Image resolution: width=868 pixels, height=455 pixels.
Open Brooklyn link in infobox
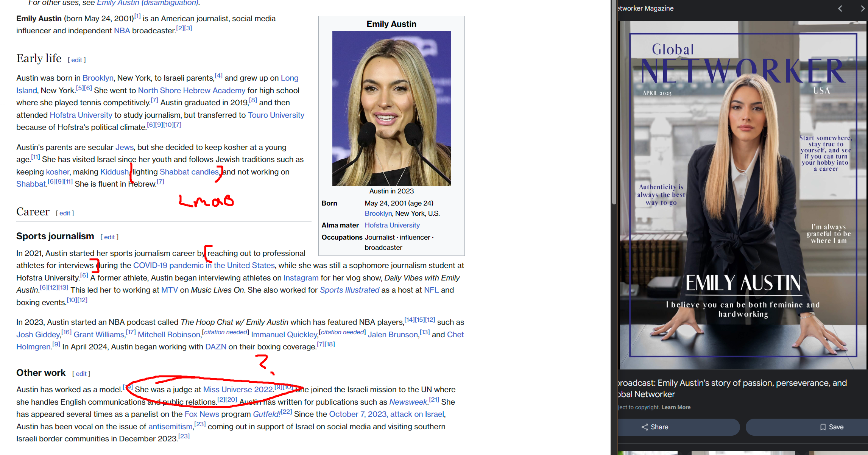coord(378,213)
